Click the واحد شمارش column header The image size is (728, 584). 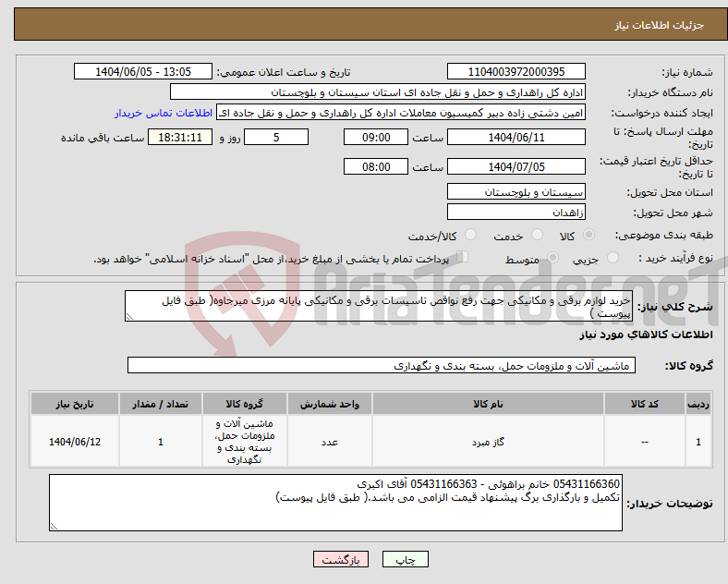tap(330, 404)
